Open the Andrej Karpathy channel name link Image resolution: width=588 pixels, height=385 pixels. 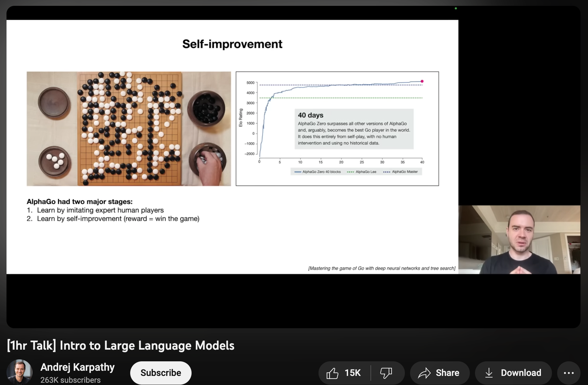77,367
